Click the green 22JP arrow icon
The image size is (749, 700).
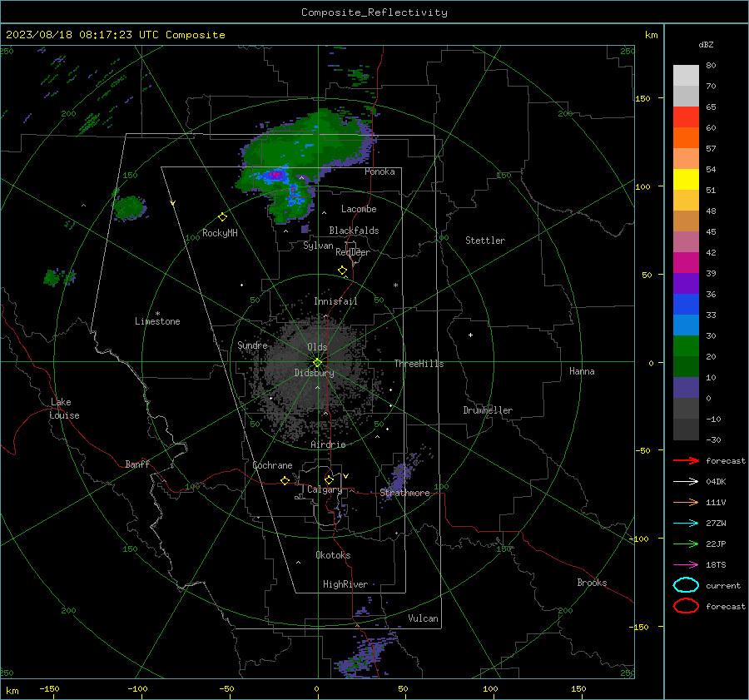click(x=686, y=544)
